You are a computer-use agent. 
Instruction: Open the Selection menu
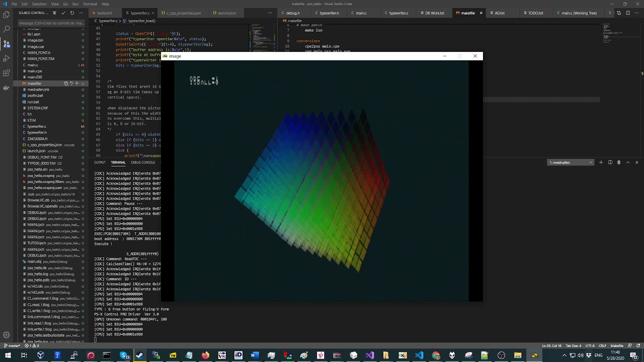click(x=39, y=4)
